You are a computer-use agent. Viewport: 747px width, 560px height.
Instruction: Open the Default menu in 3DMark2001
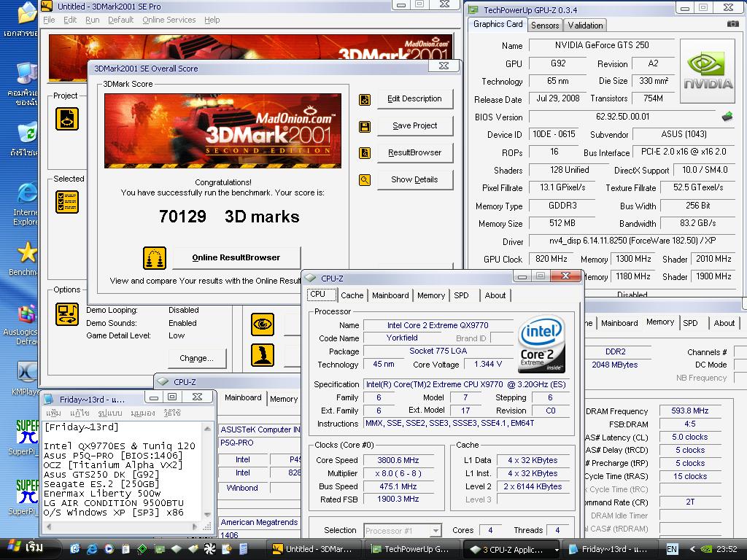[x=121, y=20]
